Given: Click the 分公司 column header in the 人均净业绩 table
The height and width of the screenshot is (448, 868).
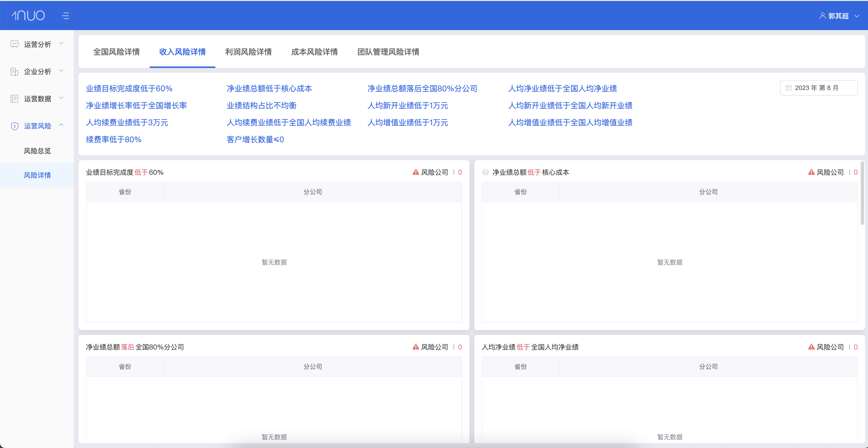Looking at the screenshot, I should click(708, 366).
